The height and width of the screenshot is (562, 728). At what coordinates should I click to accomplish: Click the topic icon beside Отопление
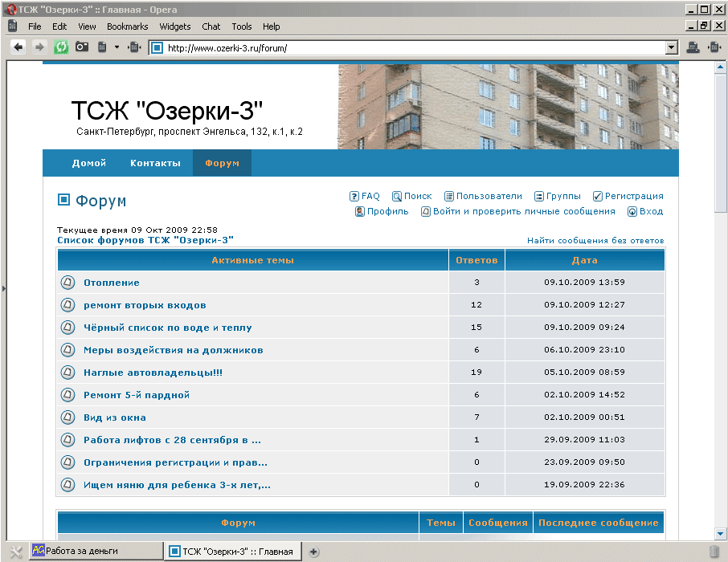tap(67, 282)
